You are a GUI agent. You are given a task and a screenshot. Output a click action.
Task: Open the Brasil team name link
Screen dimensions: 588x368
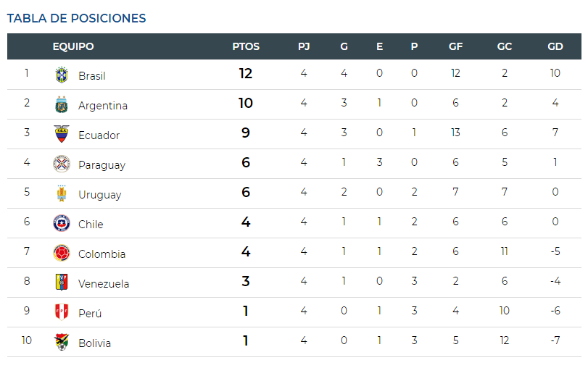pos(92,76)
